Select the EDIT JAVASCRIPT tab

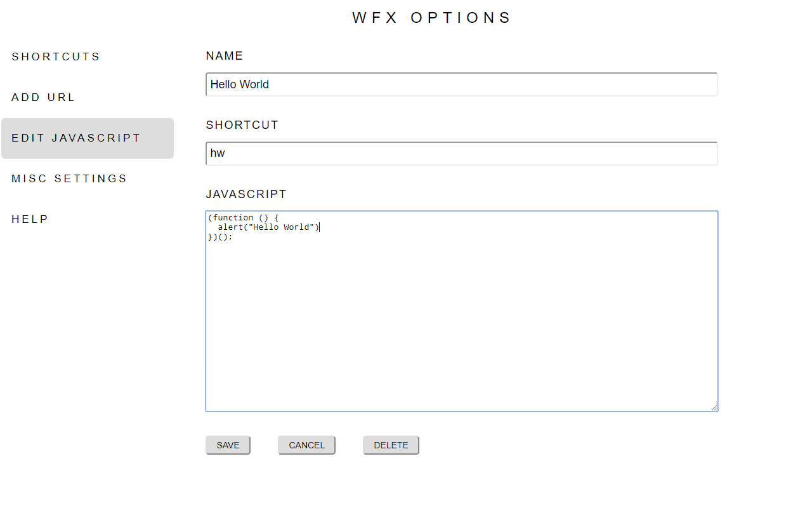point(75,138)
